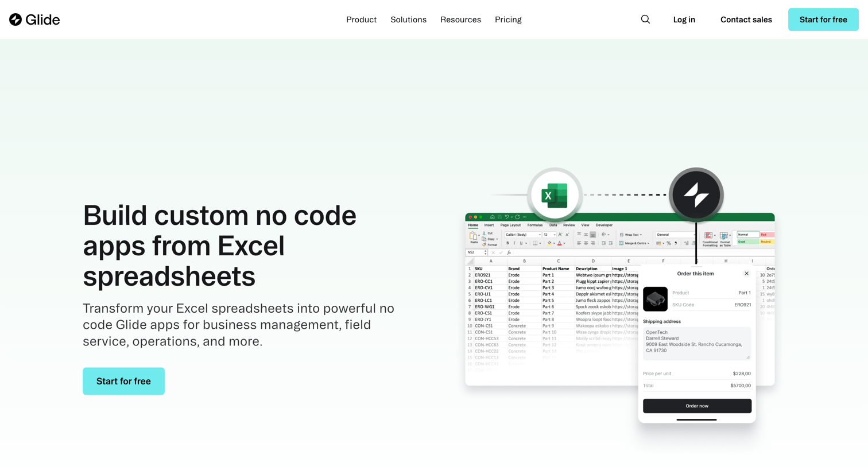Select the Developer ribbon tab
This screenshot has height=467, width=868.
click(x=604, y=225)
